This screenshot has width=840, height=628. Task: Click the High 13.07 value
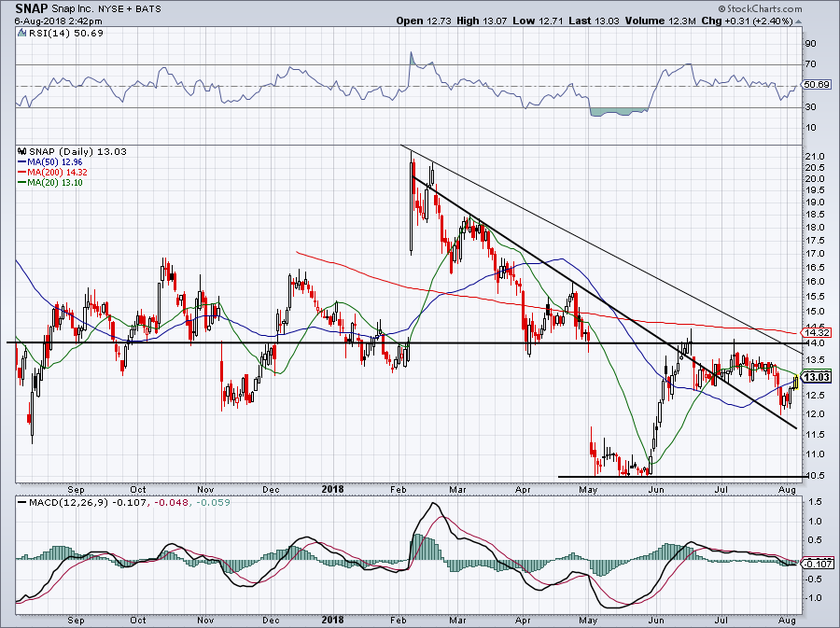(x=482, y=21)
